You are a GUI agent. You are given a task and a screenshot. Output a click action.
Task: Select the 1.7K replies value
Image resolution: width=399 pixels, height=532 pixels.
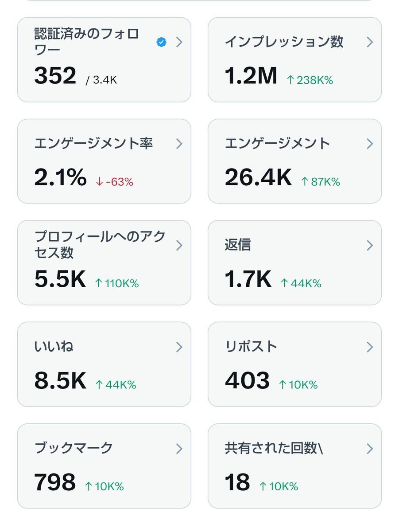tap(248, 279)
